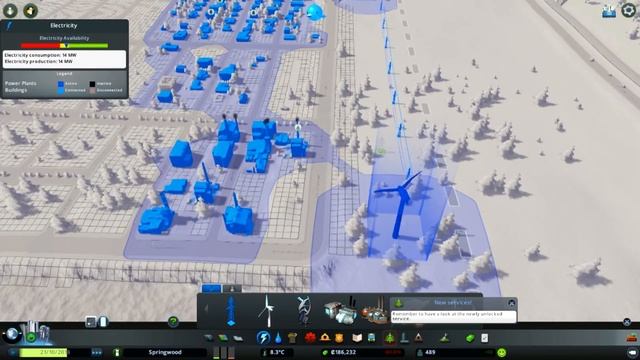
Task: Click the second round notification icon with arrow
Action: pyautogui.click(x=30, y=10)
